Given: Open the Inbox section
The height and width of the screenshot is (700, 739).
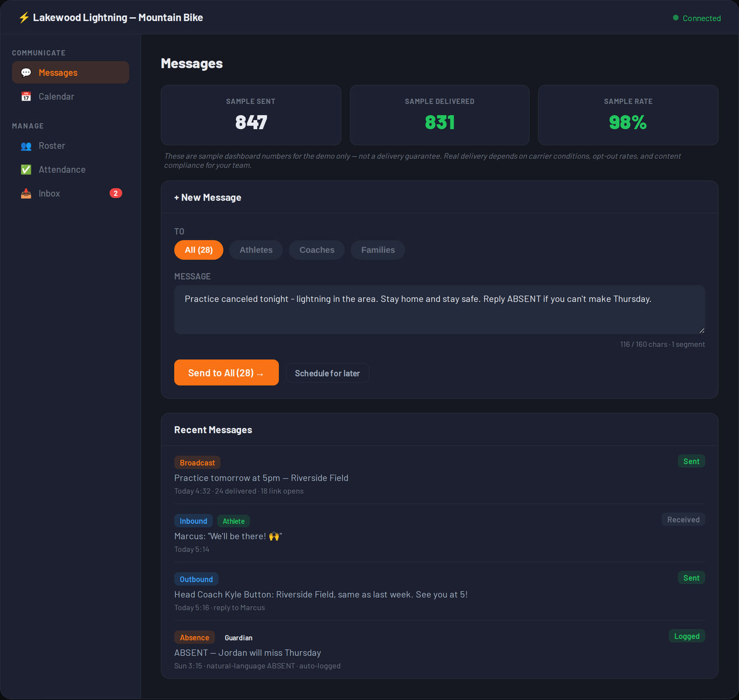Looking at the screenshot, I should tap(70, 194).
